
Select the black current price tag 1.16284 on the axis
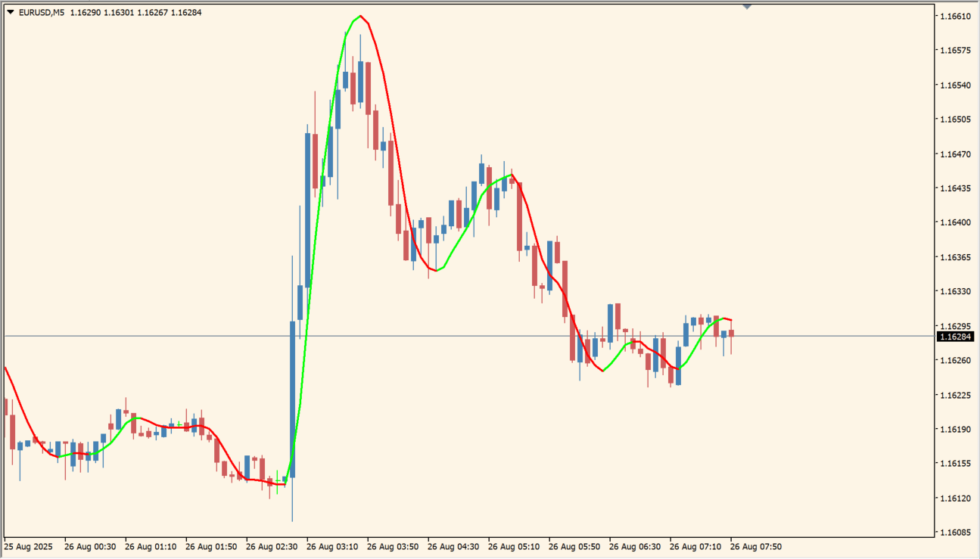point(956,336)
